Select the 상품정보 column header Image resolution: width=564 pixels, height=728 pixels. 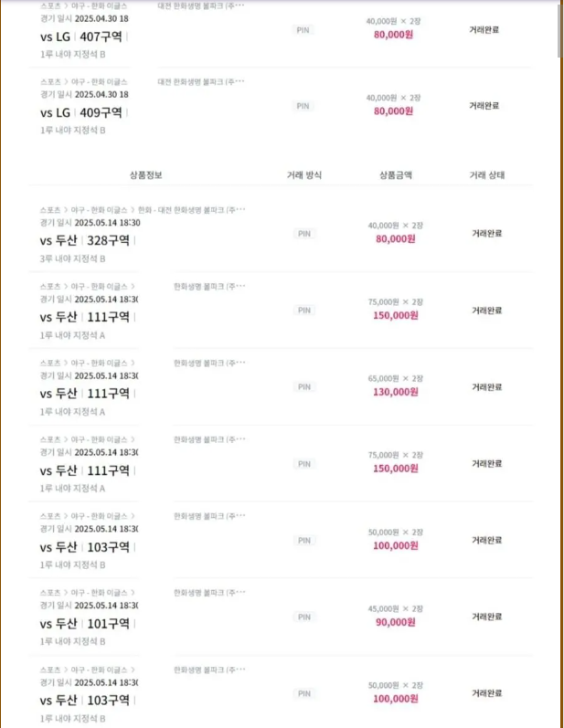(x=146, y=175)
